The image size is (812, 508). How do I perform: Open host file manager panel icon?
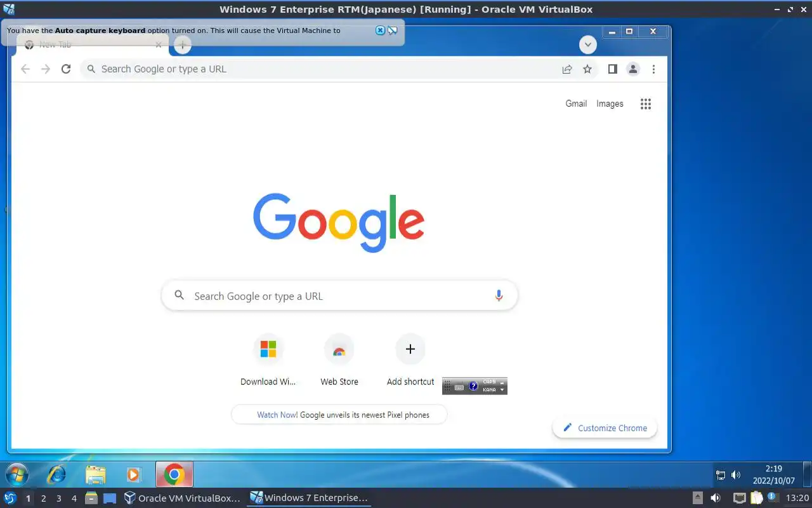(91, 498)
